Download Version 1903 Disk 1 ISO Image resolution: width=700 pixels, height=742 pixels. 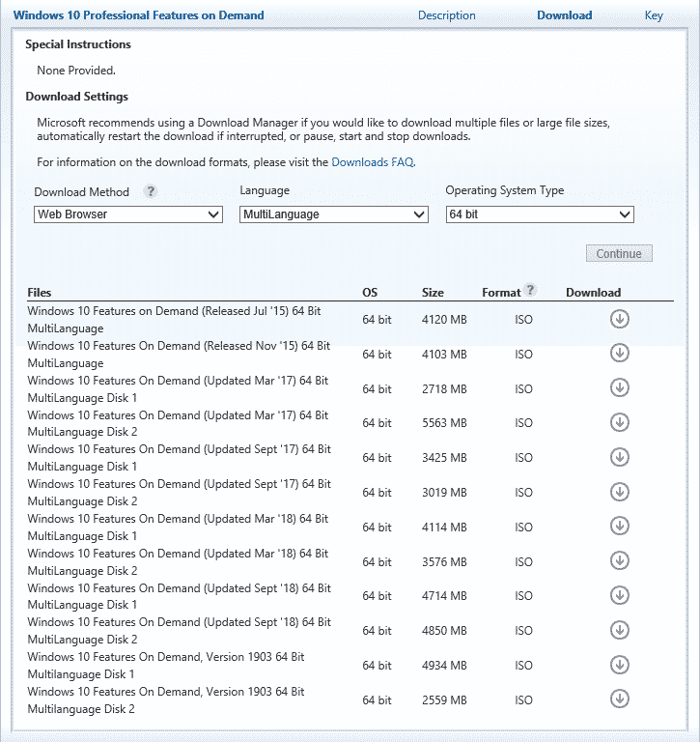point(619,665)
